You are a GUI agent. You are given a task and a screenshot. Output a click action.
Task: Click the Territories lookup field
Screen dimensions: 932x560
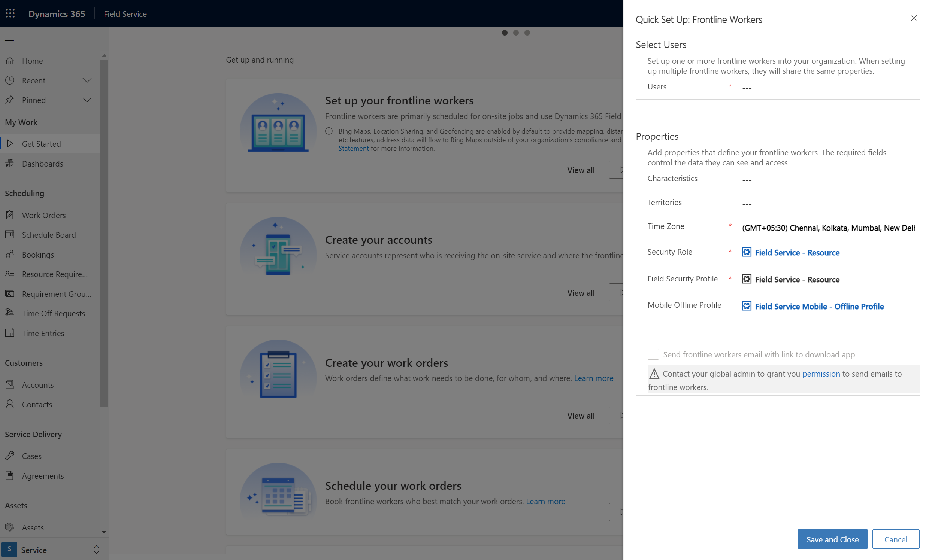point(828,204)
